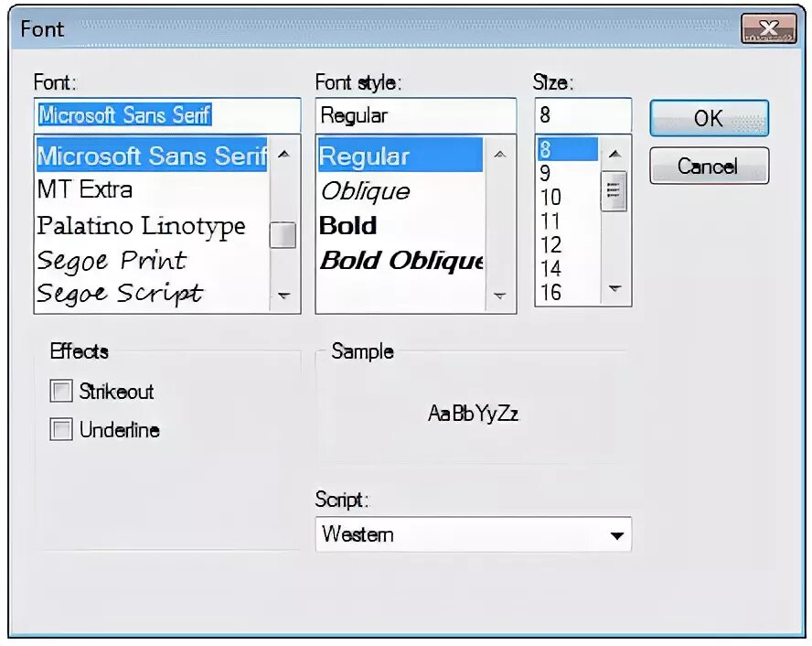Click size list scroll down arrow

tap(614, 288)
